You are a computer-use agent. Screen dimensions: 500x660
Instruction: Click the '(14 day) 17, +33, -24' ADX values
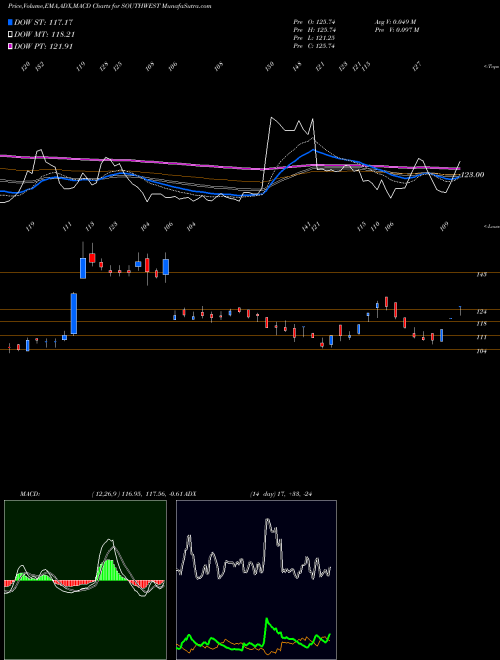(x=281, y=494)
